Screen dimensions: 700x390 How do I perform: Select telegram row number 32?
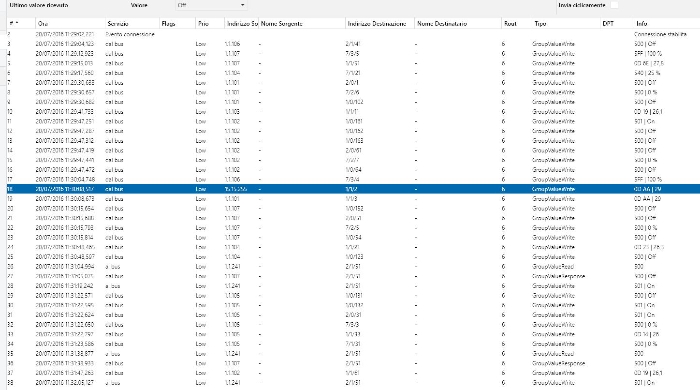(x=353, y=324)
